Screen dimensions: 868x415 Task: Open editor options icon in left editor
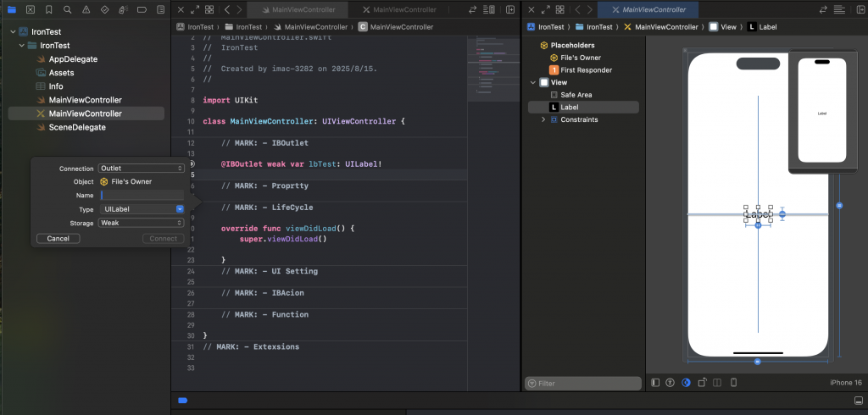click(489, 9)
